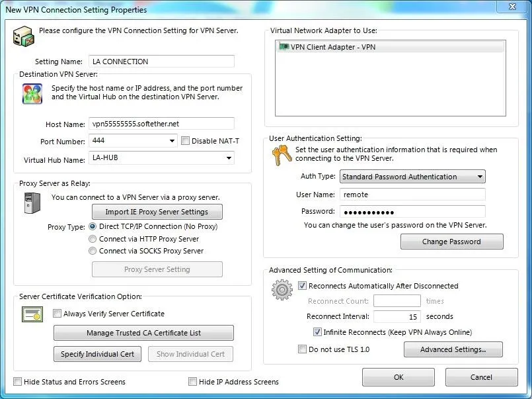
Task: Click the Host Name input field
Action: (161, 124)
